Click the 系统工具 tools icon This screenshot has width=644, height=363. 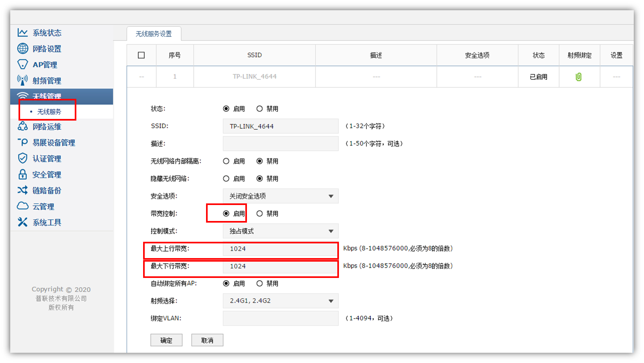22,222
